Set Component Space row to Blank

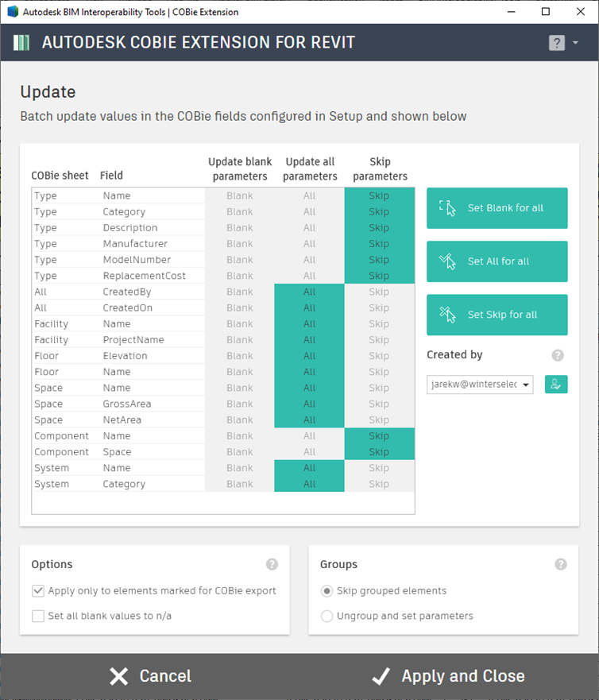[x=240, y=452]
